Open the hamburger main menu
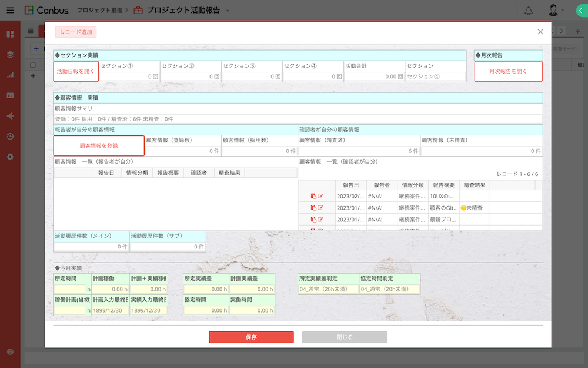The width and height of the screenshot is (588, 368). (10, 11)
